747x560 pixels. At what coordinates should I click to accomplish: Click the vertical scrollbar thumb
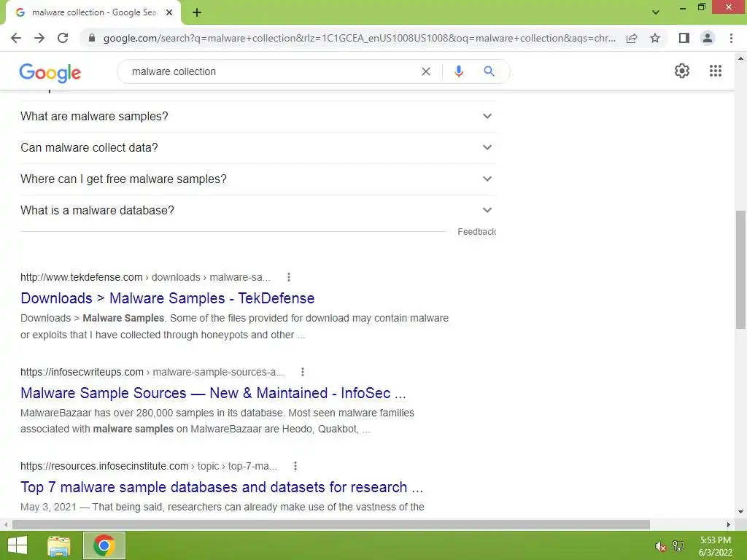coord(740,270)
